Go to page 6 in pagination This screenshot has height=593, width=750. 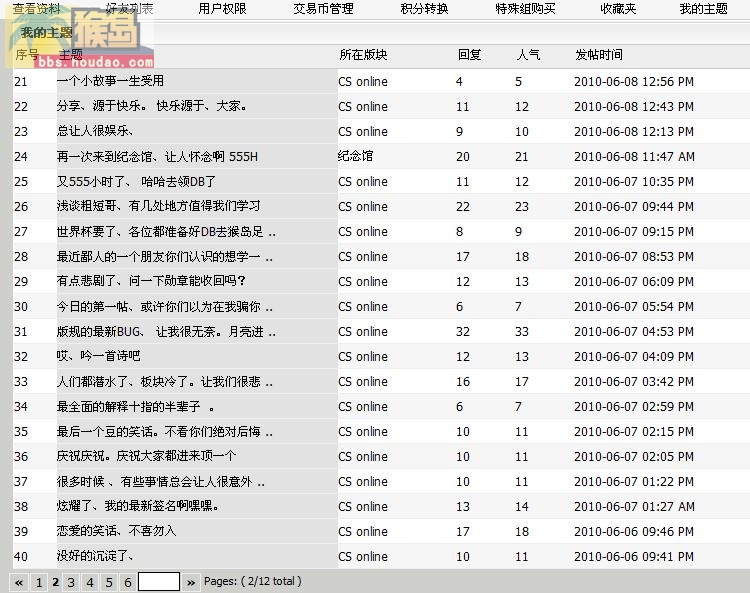(128, 582)
